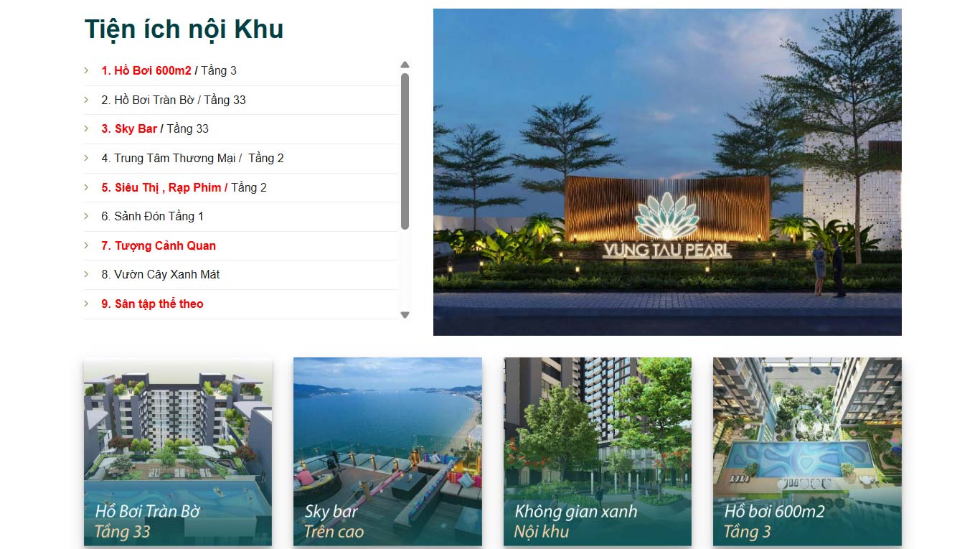Open the Không gian xanh Nội khu thumbnail
The width and height of the screenshot is (980, 549).
(x=598, y=451)
